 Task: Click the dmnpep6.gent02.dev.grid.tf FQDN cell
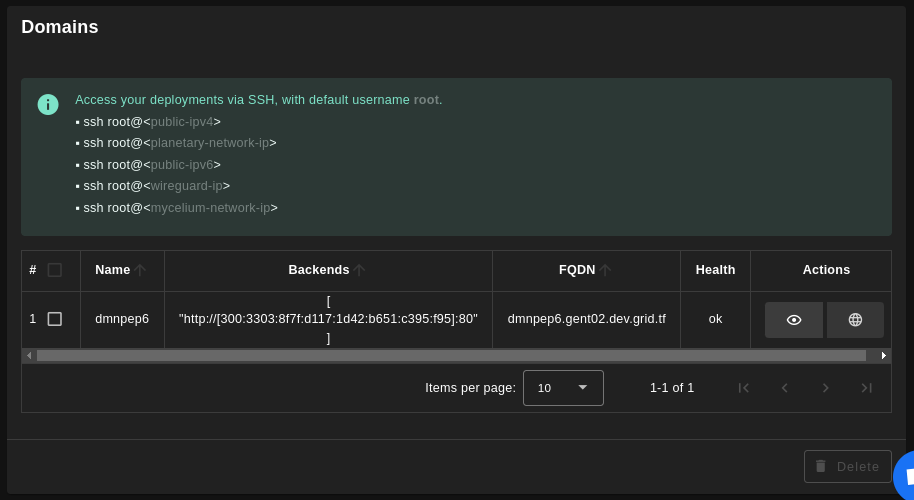[586, 319]
